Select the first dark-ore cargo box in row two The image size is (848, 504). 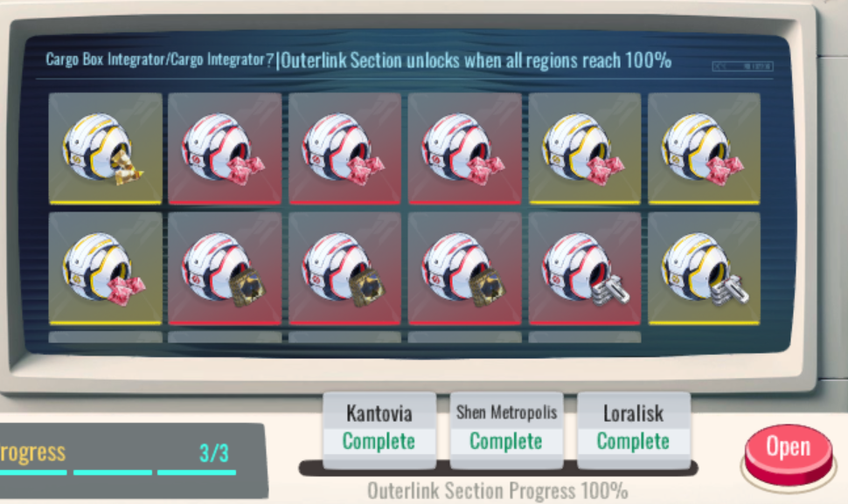225,268
